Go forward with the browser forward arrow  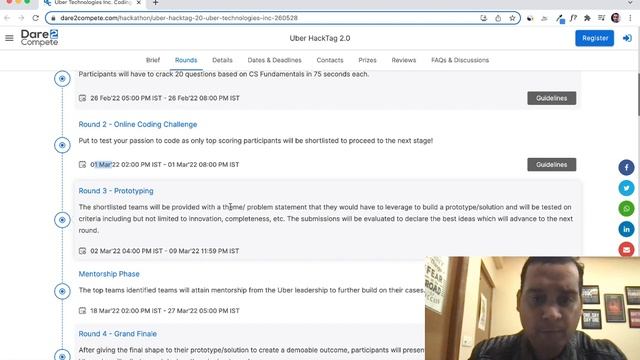(x=21, y=18)
